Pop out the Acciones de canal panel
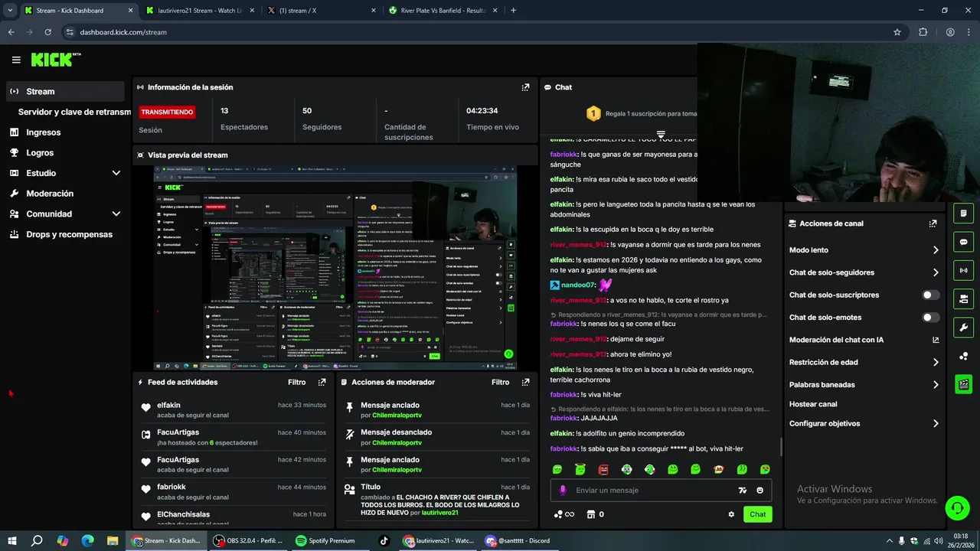Screen dimensions: 980x551 pyautogui.click(x=933, y=223)
